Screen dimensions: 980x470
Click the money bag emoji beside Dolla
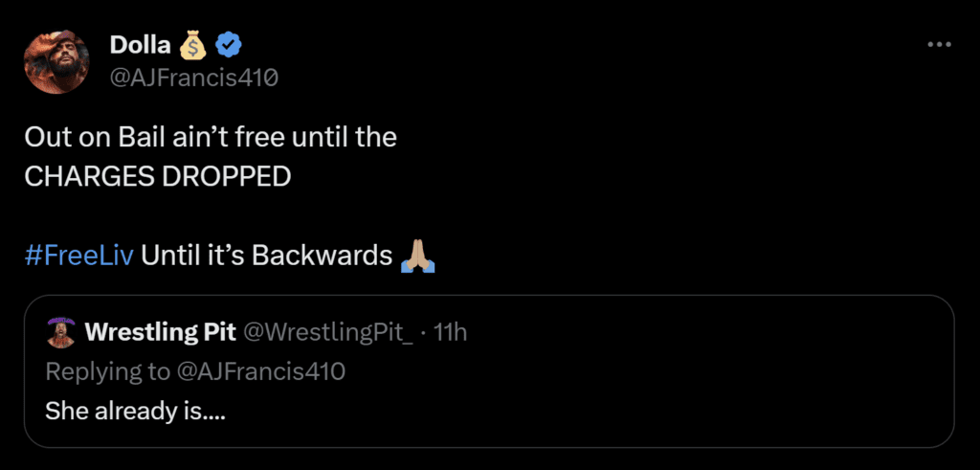(191, 45)
